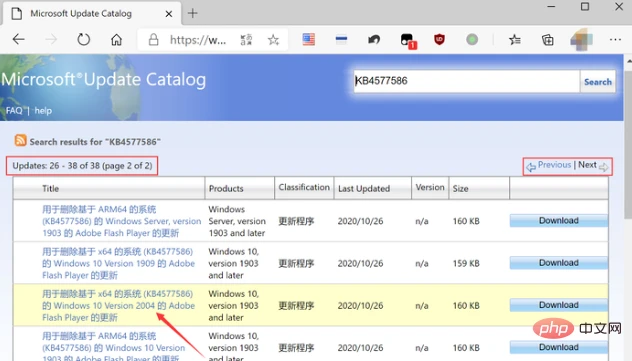This screenshot has width=632, height=361.
Task: Click the blue-striped extension icon
Action: [x=341, y=39]
